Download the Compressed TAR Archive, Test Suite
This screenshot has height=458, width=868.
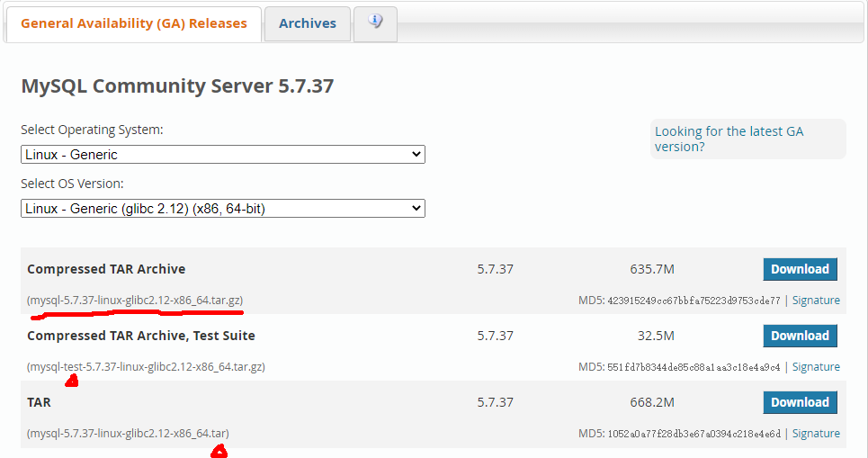tap(800, 336)
